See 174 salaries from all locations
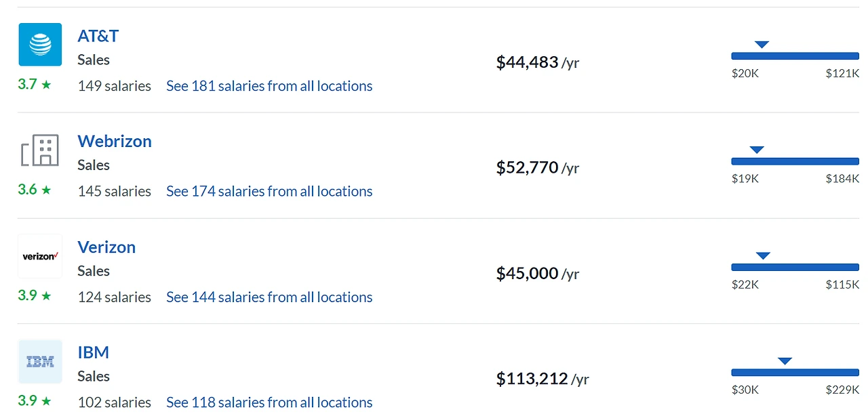868x418 pixels. coord(269,192)
